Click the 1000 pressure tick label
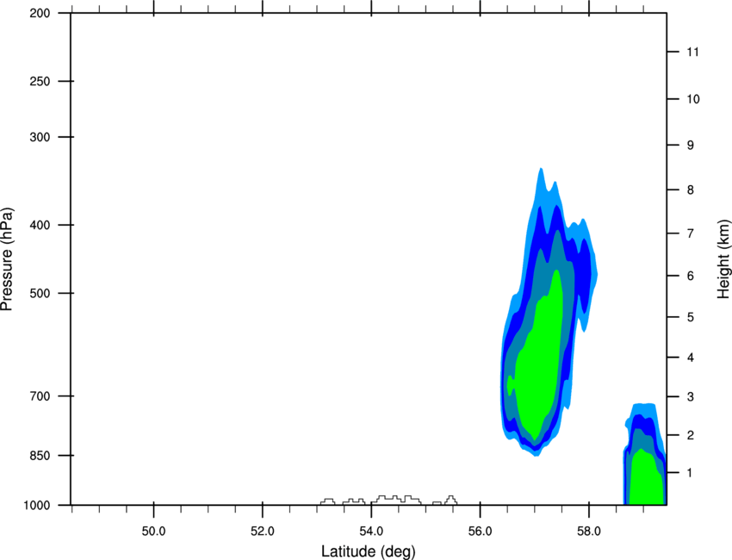 tap(36, 505)
